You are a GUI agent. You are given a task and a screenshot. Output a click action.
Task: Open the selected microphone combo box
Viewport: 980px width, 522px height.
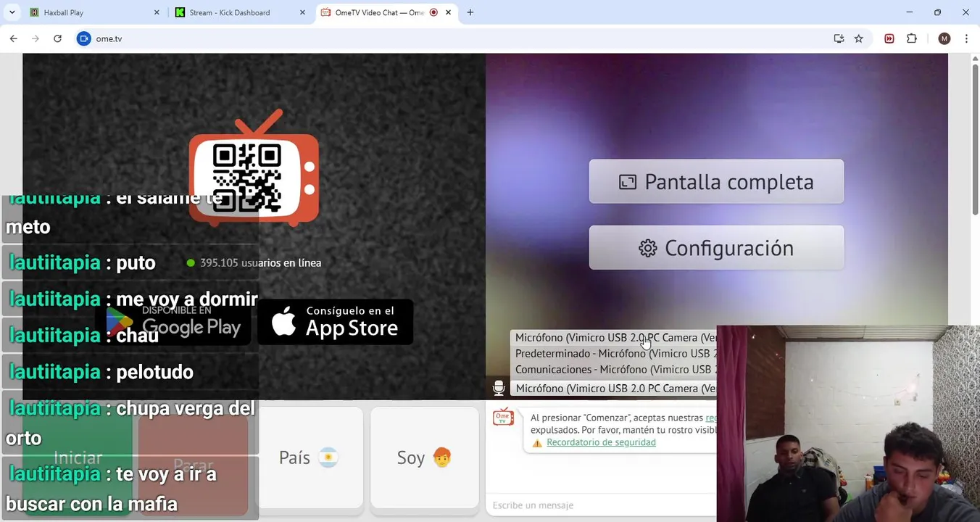point(615,389)
